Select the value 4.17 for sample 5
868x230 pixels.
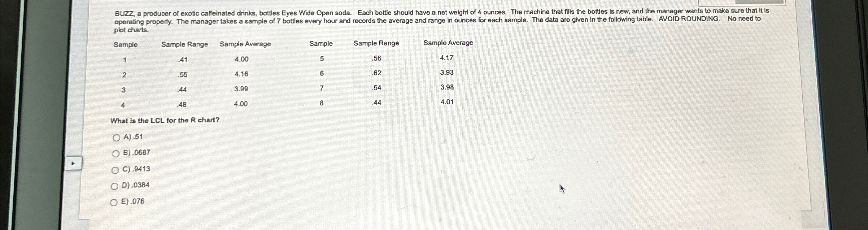coord(446,57)
